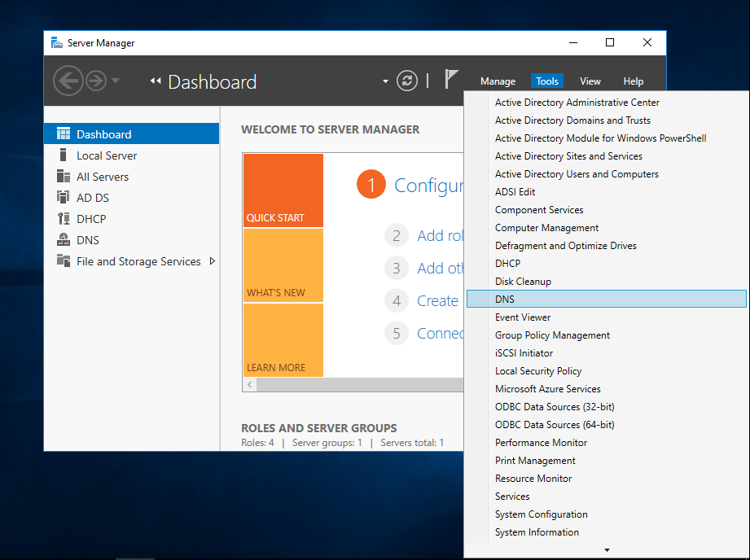Image resolution: width=750 pixels, height=560 pixels.
Task: Open the navigation history dropdown arrow
Action: (x=116, y=81)
